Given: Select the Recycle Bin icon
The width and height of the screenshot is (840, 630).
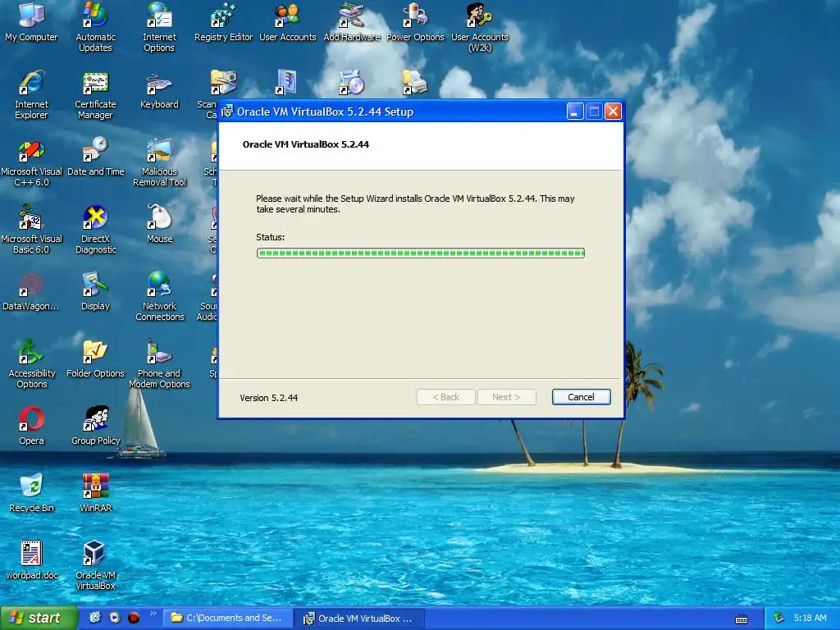Looking at the screenshot, I should click(x=31, y=493).
